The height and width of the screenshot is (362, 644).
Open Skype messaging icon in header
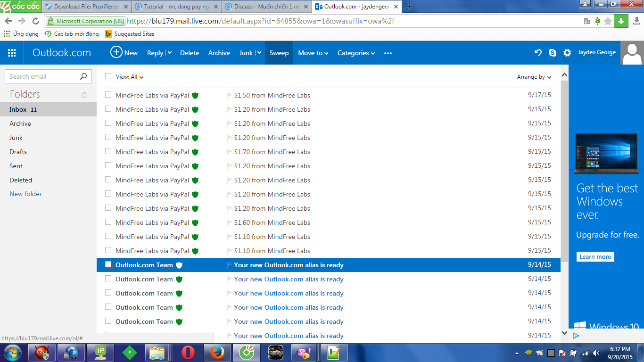coord(553,53)
